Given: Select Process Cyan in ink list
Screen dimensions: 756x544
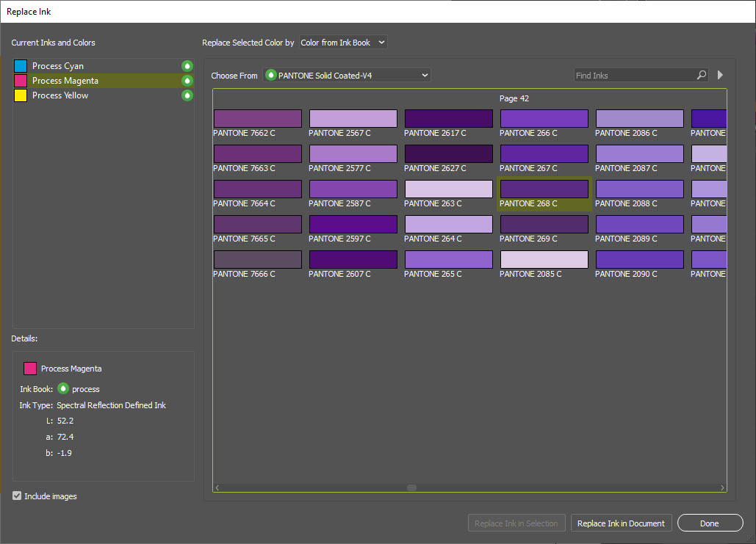Looking at the screenshot, I should click(57, 66).
